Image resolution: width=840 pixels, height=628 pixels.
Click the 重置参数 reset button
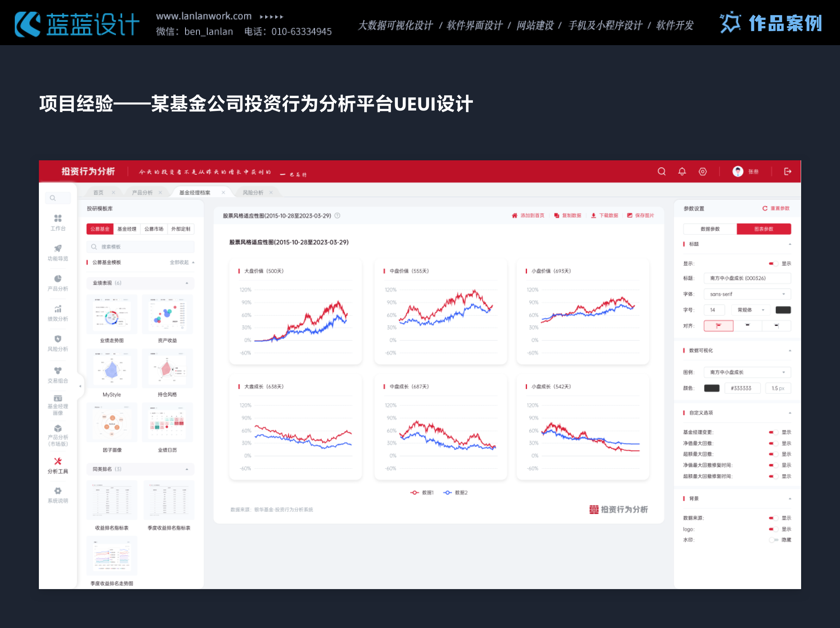[776, 209]
